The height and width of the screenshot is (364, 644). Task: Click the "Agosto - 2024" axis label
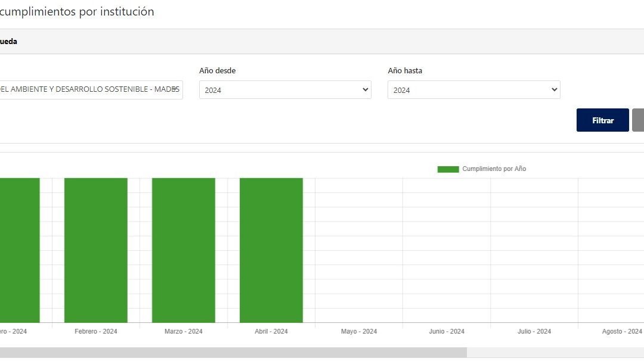pyautogui.click(x=622, y=331)
